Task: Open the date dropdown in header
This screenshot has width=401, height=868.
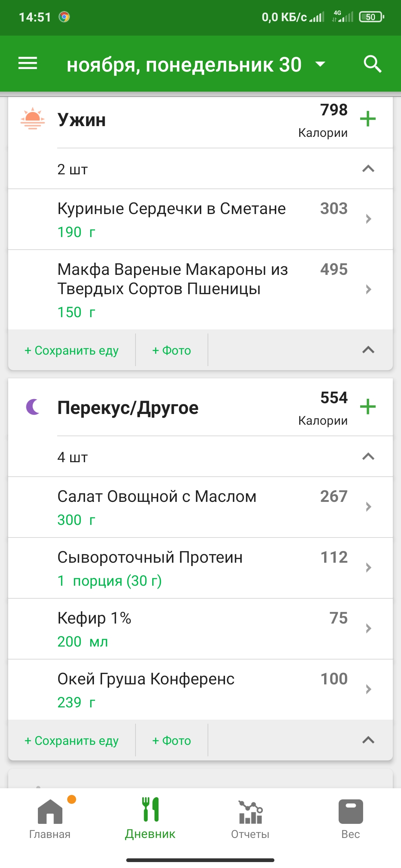Action: click(x=320, y=64)
